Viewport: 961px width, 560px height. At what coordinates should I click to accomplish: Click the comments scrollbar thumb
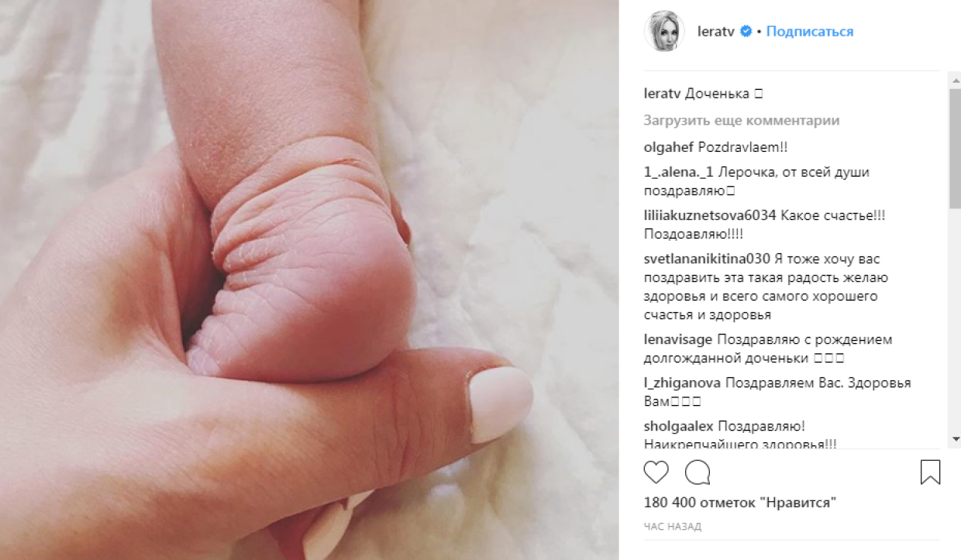click(x=955, y=149)
